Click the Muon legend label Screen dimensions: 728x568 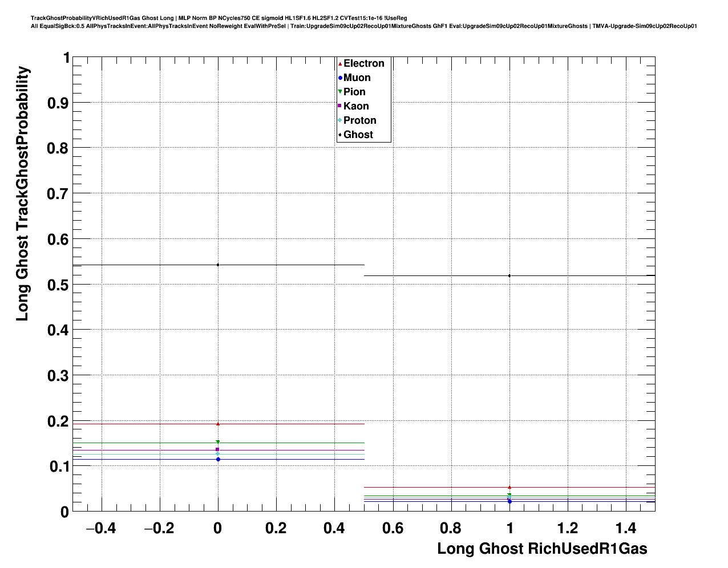pyautogui.click(x=357, y=78)
